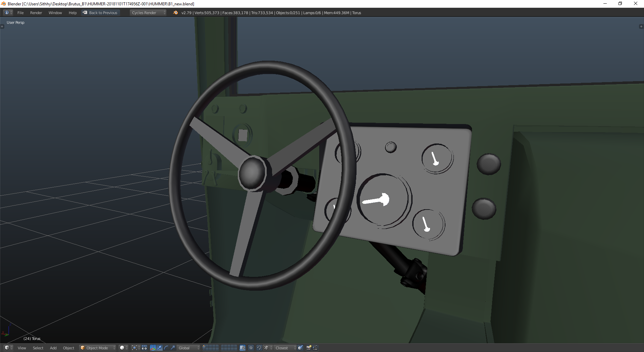Open the Closest snap target dropdown
The image size is (644, 352).
(285, 348)
